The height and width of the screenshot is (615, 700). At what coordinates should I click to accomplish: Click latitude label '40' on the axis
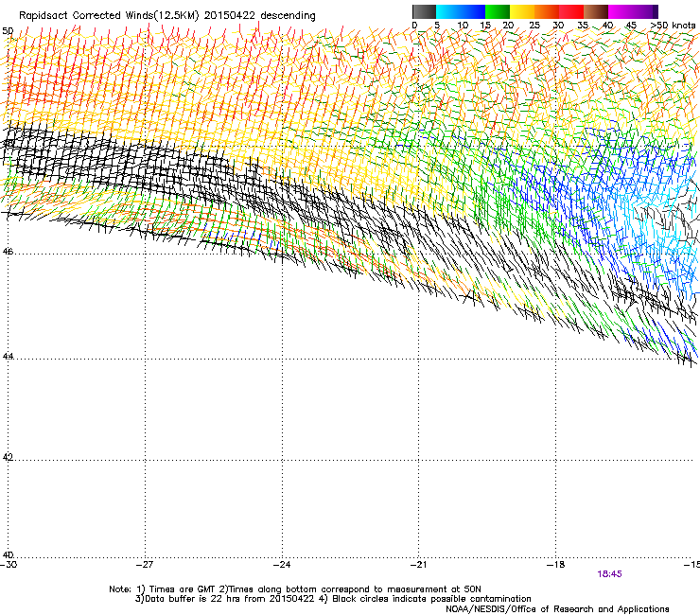tap(8, 554)
